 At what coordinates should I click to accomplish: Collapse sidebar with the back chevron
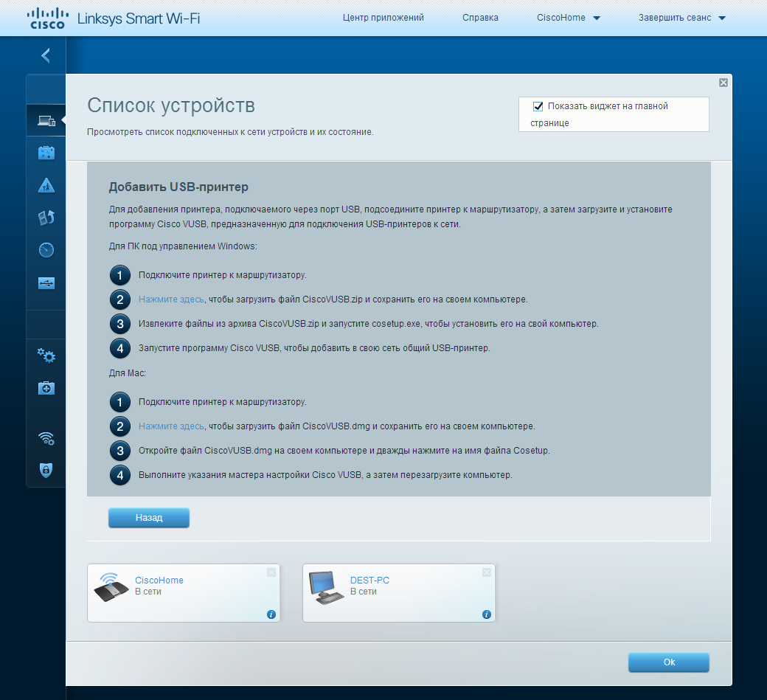coord(46,55)
